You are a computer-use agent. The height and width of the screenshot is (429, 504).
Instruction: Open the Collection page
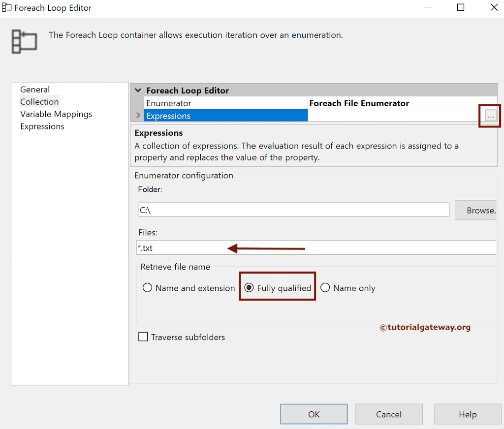(39, 101)
